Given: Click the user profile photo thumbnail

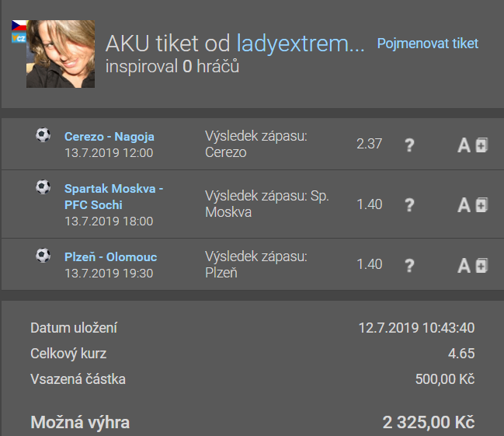Looking at the screenshot, I should (x=61, y=54).
